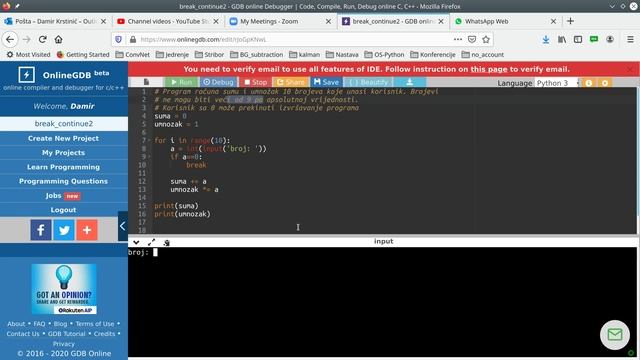Click the Rakuten opinion advertisement
Image resolution: width=640 pixels, height=360 pixels.
click(x=64, y=289)
